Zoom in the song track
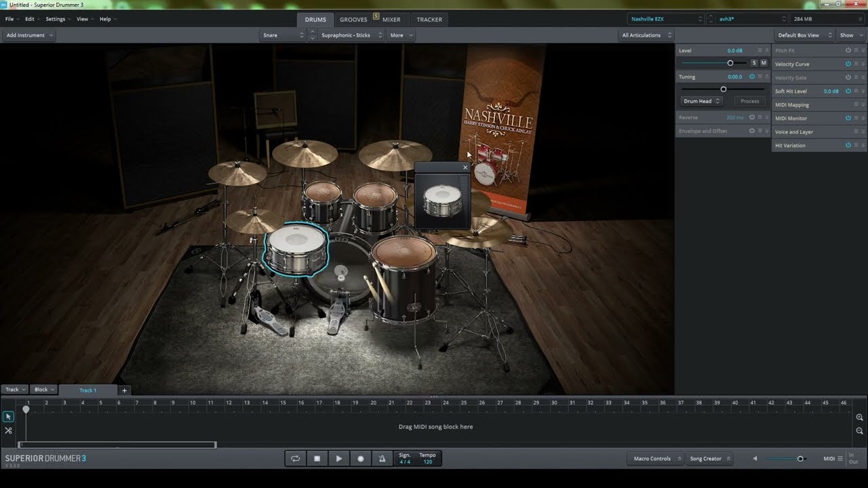868x488 pixels. (859, 418)
